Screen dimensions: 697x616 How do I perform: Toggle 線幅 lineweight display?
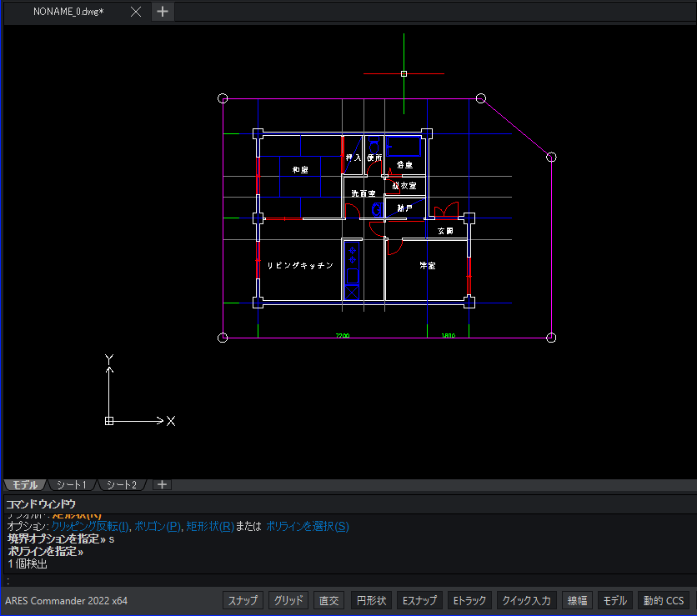tap(577, 600)
